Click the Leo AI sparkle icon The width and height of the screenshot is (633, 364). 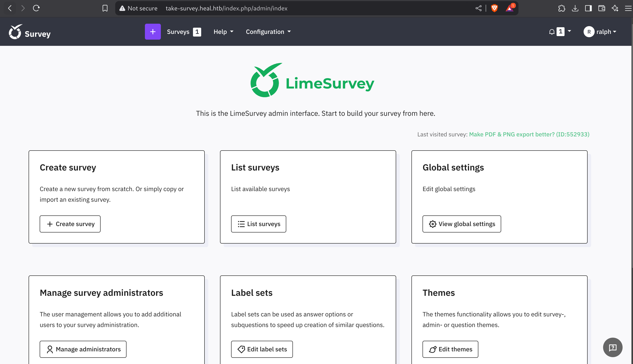[615, 8]
